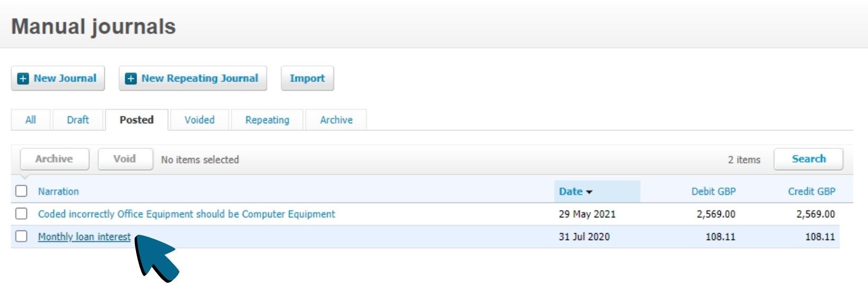The width and height of the screenshot is (868, 285).
Task: Switch to the Archive tab
Action: point(336,120)
